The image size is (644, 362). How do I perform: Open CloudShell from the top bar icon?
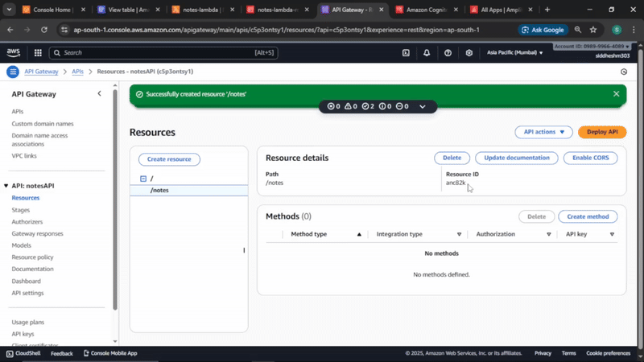pyautogui.click(x=406, y=52)
